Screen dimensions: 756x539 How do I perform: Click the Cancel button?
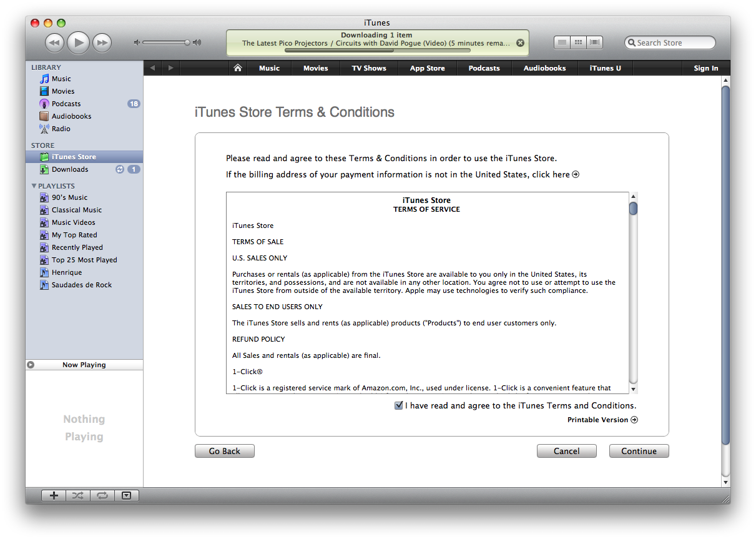coord(567,451)
